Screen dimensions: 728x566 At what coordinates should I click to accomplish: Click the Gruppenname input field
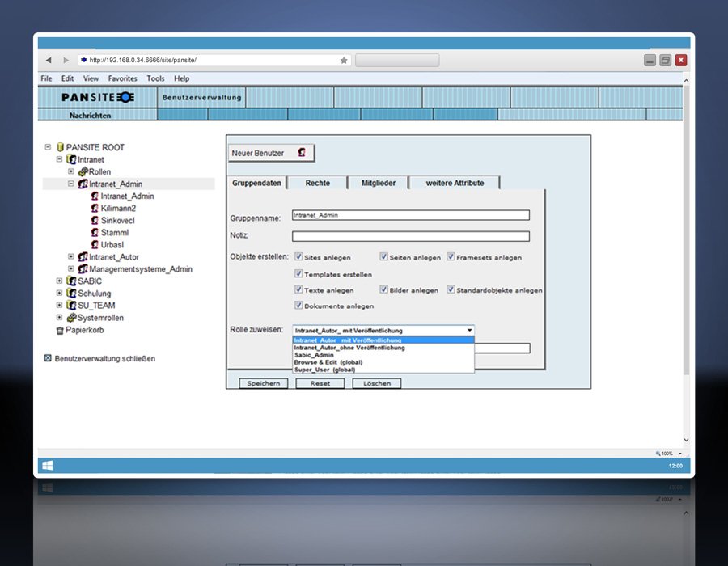[411, 215]
